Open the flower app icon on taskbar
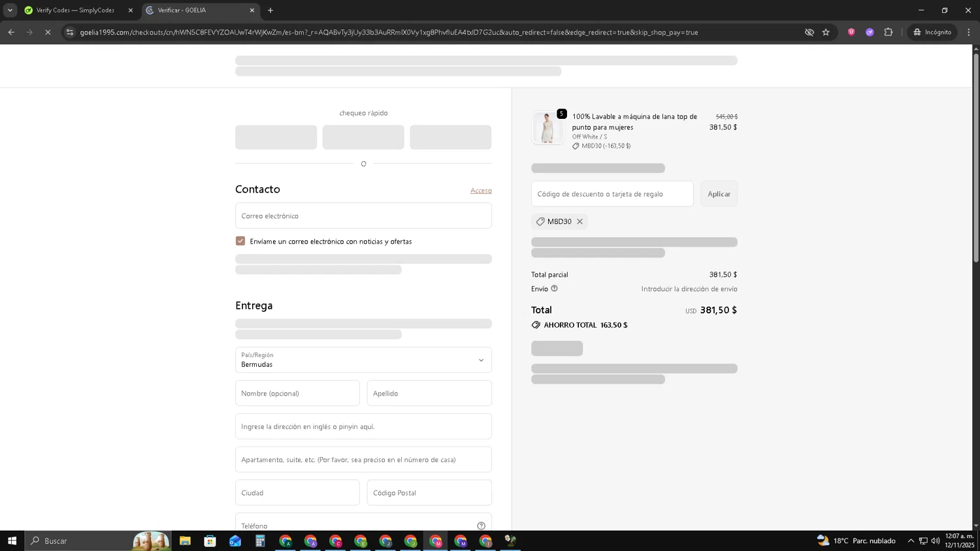The image size is (980, 551). (x=510, y=541)
